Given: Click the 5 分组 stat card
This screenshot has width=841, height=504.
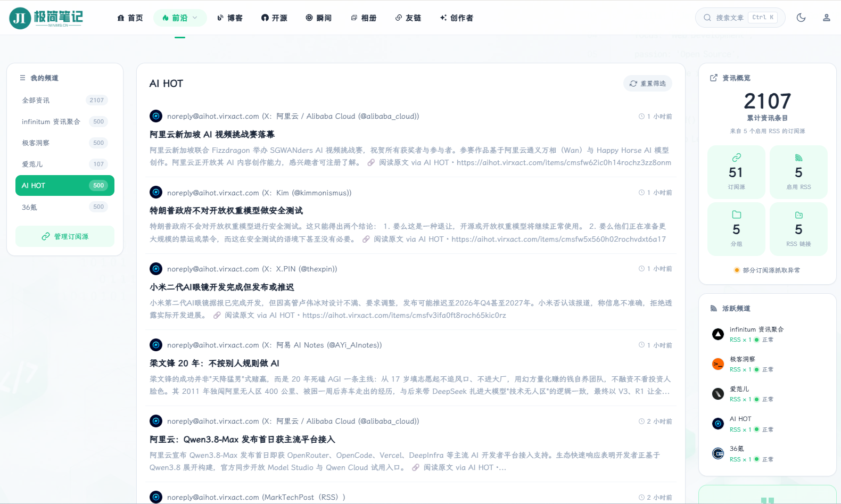Looking at the screenshot, I should coord(736,229).
